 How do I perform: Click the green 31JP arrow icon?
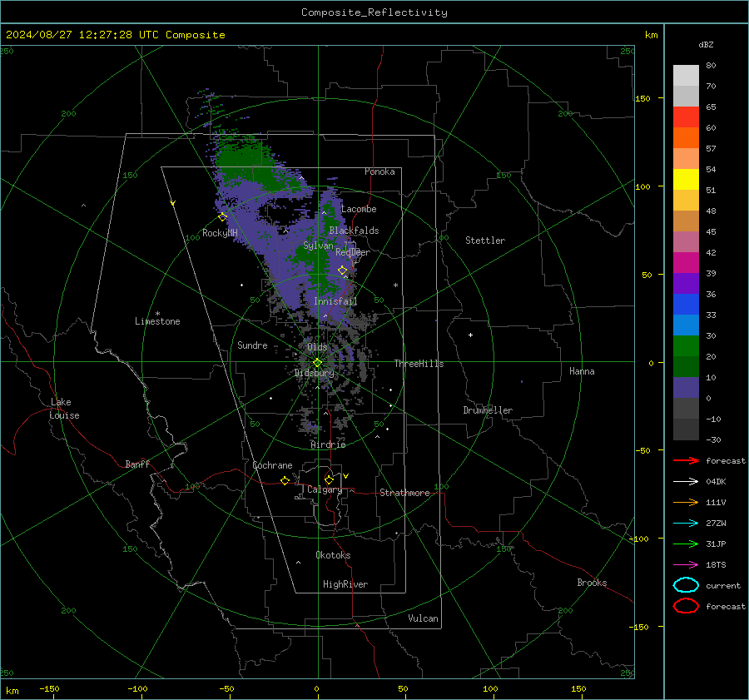click(686, 544)
